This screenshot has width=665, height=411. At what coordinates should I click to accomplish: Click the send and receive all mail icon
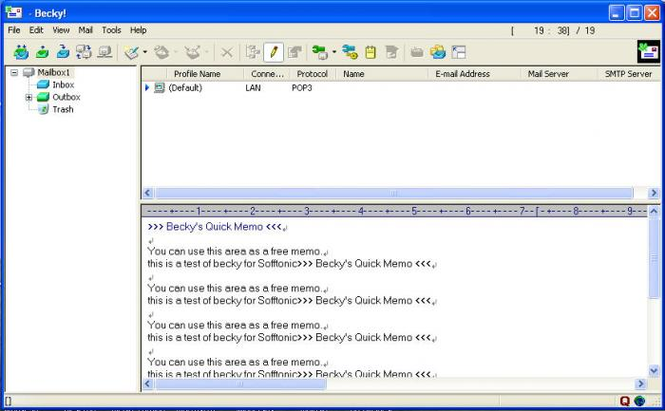tap(21, 52)
